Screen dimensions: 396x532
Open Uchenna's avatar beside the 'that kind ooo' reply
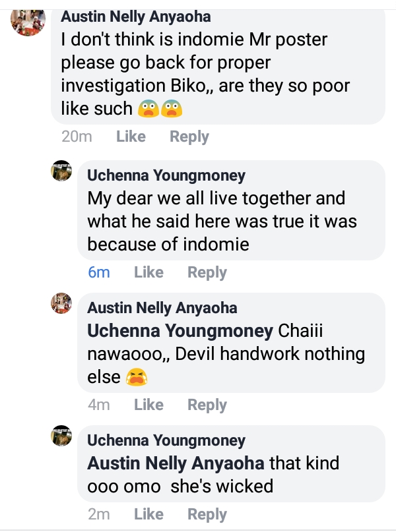tap(61, 436)
